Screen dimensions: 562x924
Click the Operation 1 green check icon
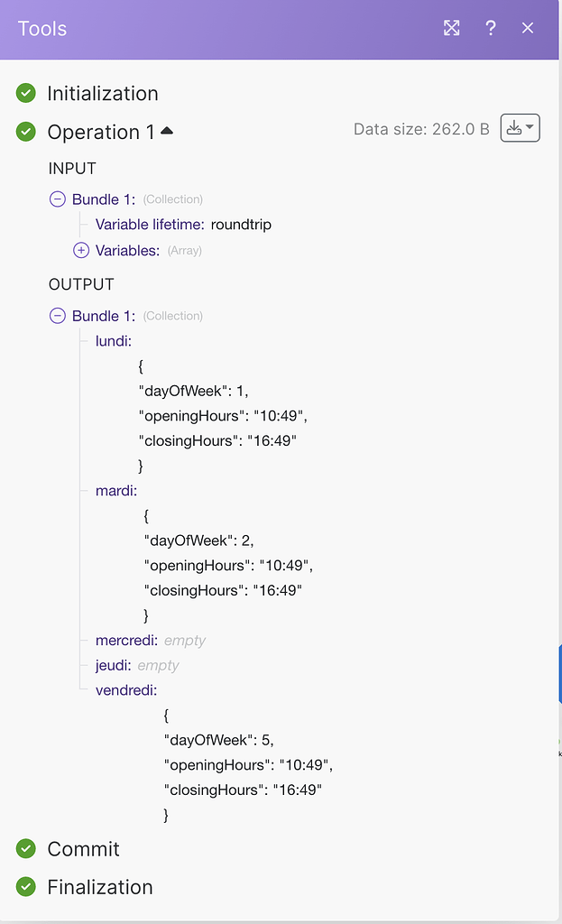(26, 132)
